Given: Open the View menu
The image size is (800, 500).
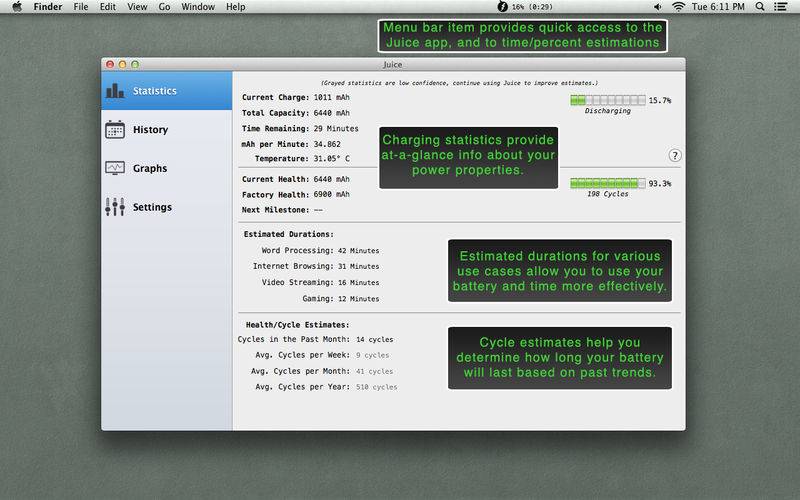Looking at the screenshot, I should click(x=137, y=7).
